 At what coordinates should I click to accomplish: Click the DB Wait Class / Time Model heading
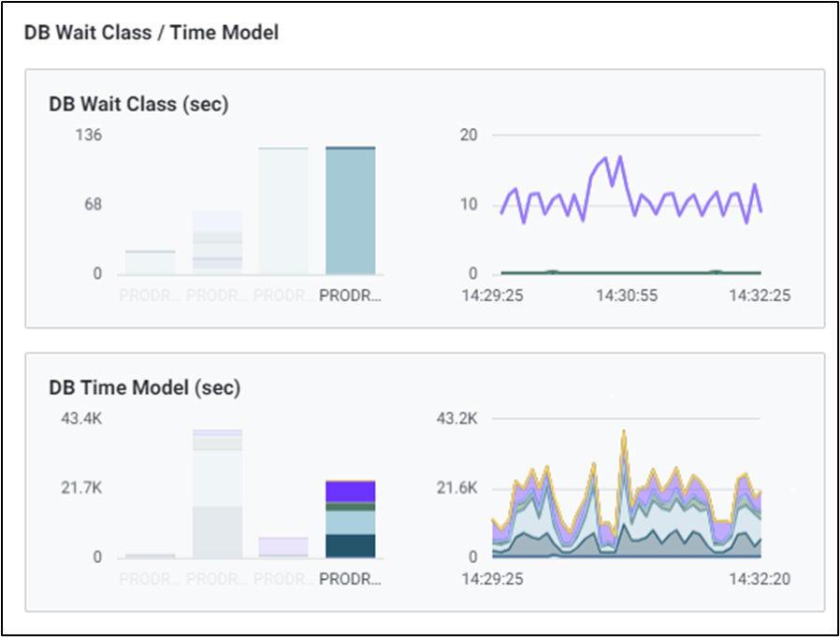(x=150, y=33)
